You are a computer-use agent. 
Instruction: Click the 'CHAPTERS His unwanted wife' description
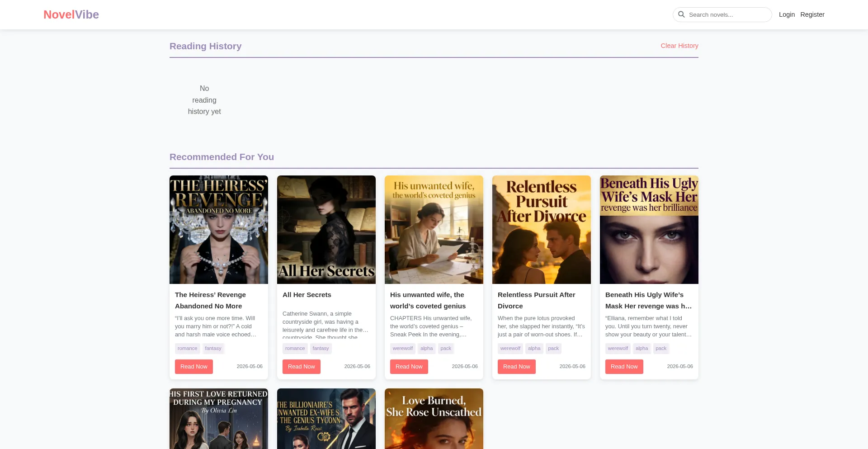[x=434, y=326]
